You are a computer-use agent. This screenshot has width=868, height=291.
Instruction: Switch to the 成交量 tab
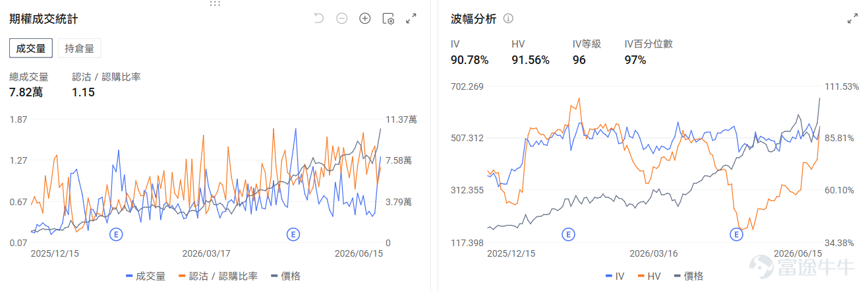pyautogui.click(x=31, y=48)
